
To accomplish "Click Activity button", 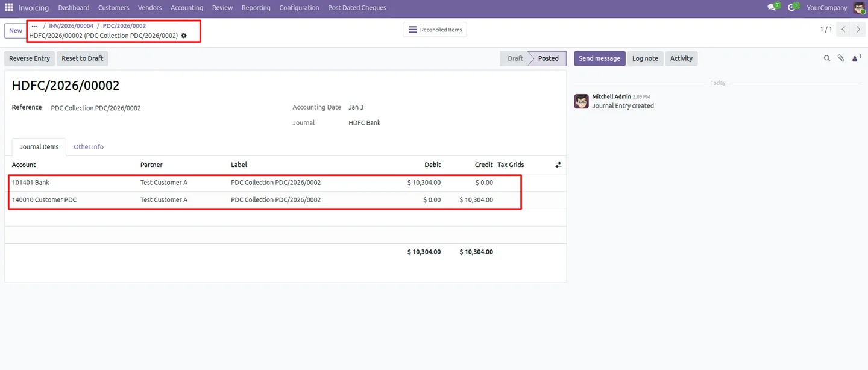I will [681, 58].
